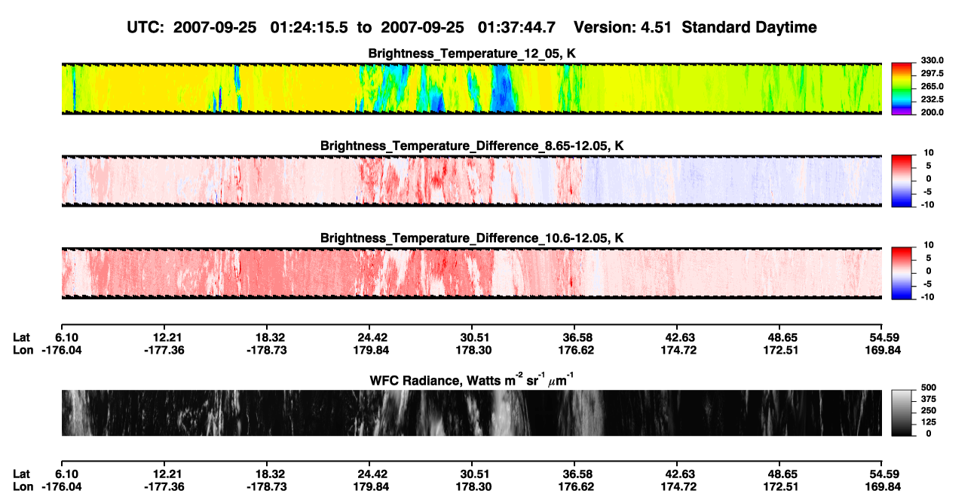This screenshot has height=503, width=980.
Task: Click Lat 6.10 on the axis under the 10.6-12.05 panel
Action: (x=68, y=338)
